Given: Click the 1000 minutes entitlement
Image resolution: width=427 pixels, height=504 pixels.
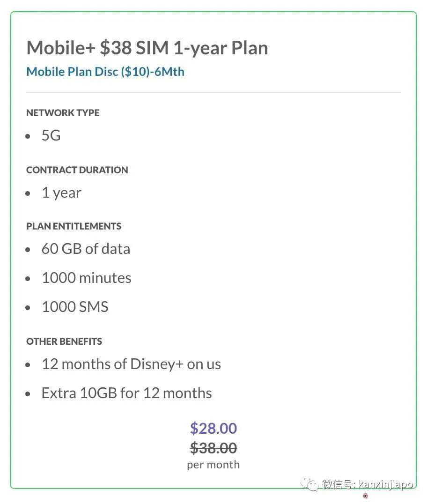Looking at the screenshot, I should tap(86, 278).
